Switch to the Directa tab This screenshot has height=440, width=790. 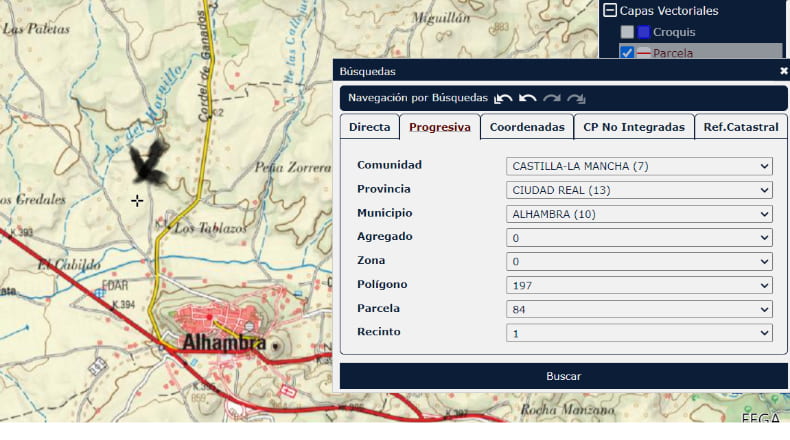pos(369,127)
